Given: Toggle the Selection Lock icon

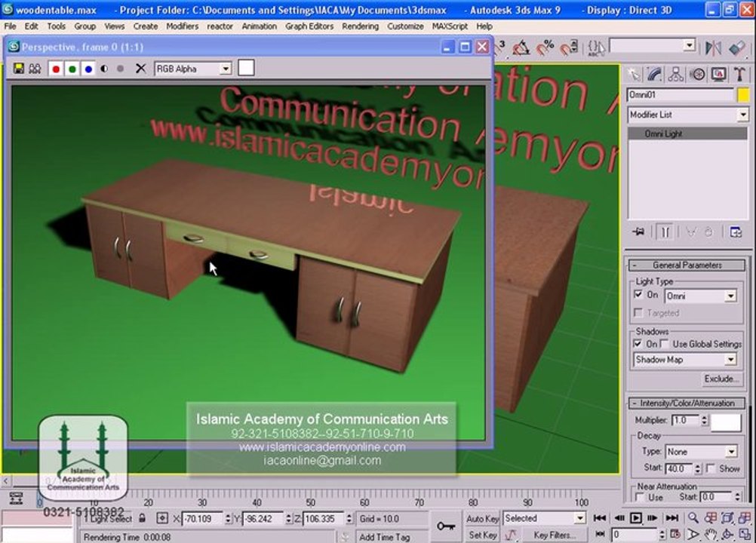Looking at the screenshot, I should (x=142, y=518).
